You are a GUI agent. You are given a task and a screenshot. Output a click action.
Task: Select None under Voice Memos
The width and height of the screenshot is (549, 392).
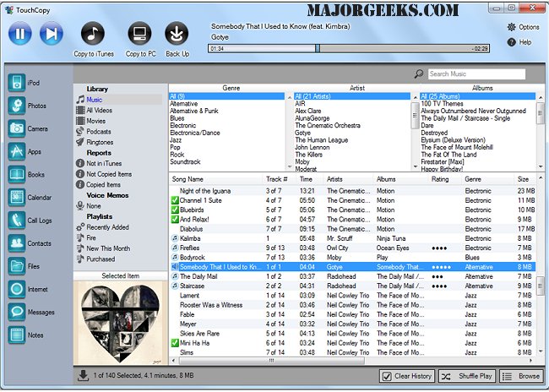point(94,206)
